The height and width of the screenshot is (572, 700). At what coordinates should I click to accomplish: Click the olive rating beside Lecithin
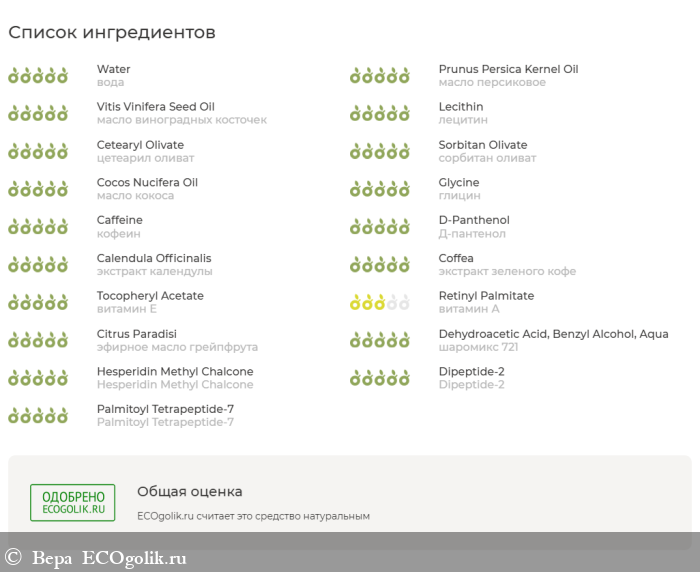pos(379,113)
